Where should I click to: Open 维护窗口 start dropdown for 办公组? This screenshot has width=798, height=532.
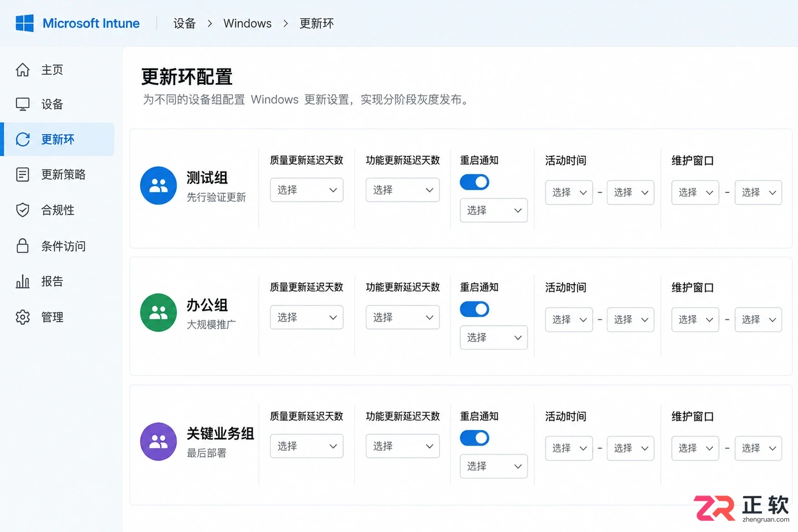click(x=695, y=320)
